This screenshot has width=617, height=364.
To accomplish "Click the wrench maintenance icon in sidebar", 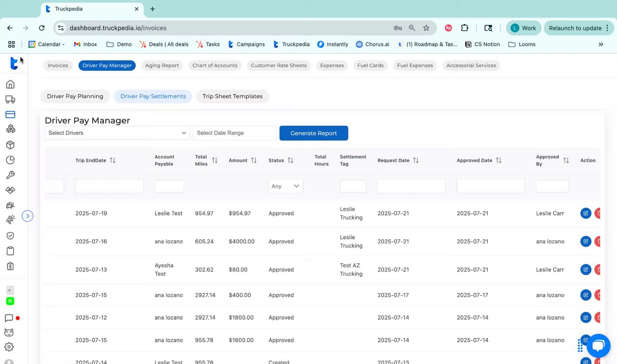I will click(x=10, y=175).
